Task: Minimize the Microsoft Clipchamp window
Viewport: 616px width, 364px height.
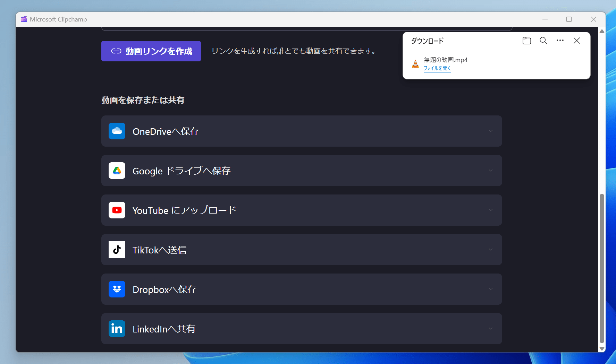Action: (545, 19)
